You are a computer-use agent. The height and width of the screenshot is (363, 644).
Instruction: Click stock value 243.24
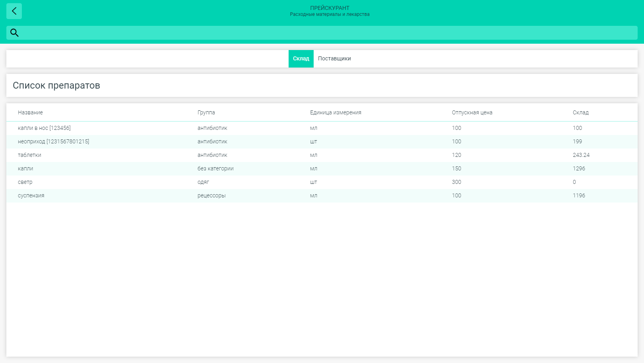[581, 155]
